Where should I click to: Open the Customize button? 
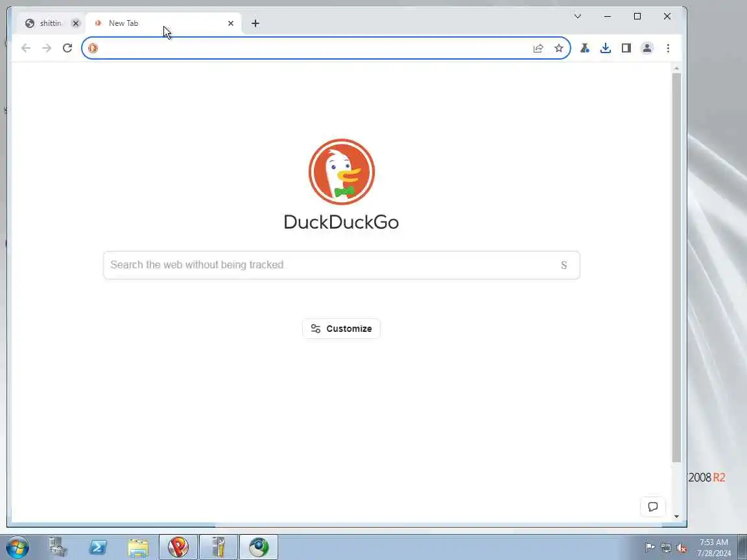341,329
